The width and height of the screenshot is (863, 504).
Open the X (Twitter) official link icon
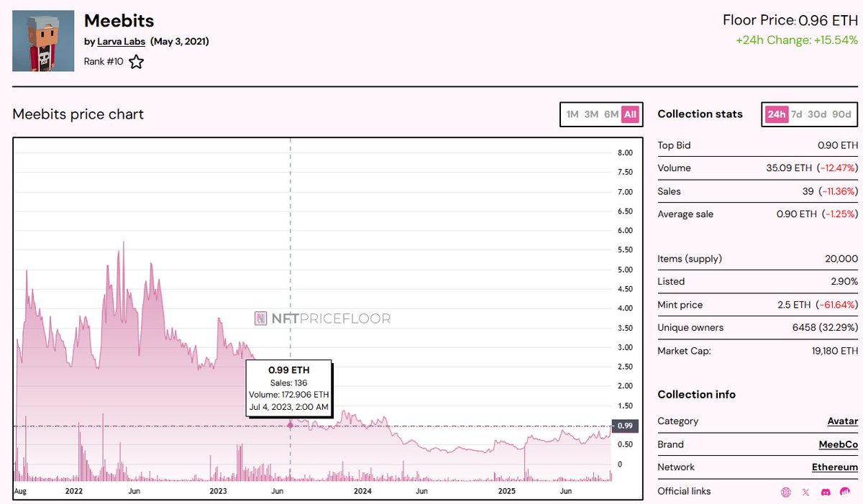click(x=805, y=492)
